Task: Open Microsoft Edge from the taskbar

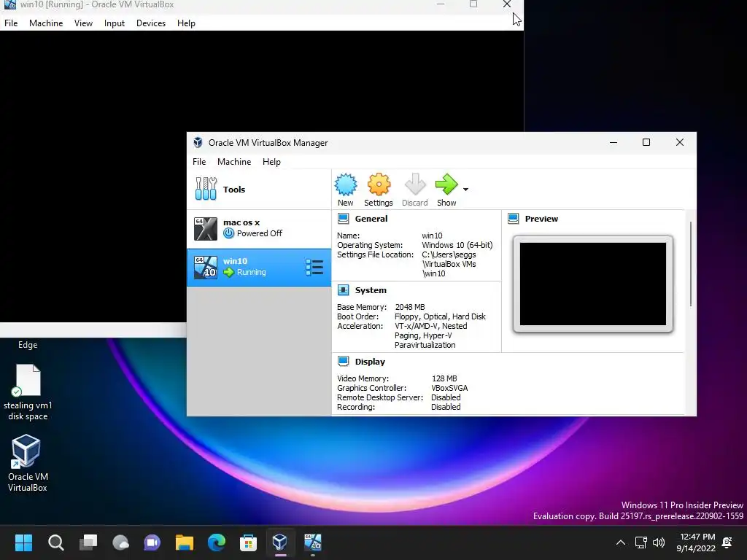Action: 216,542
